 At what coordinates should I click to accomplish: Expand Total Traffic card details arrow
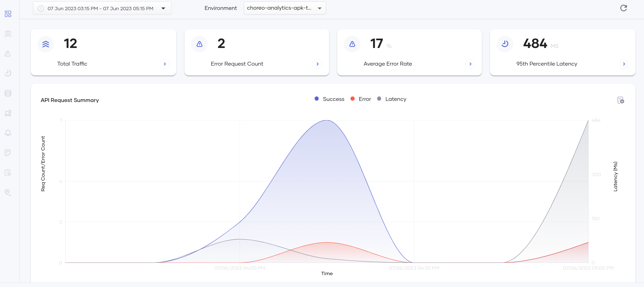coord(165,64)
